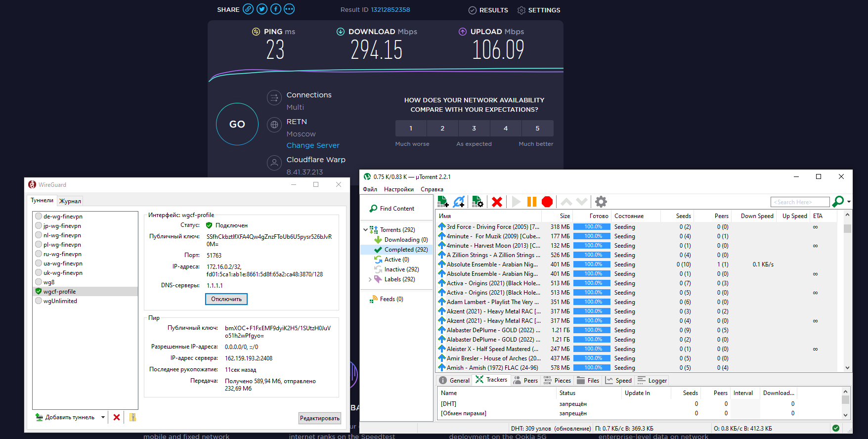Select Downloading (0) category
Viewport: 868px width, 439px height.
[x=401, y=240]
